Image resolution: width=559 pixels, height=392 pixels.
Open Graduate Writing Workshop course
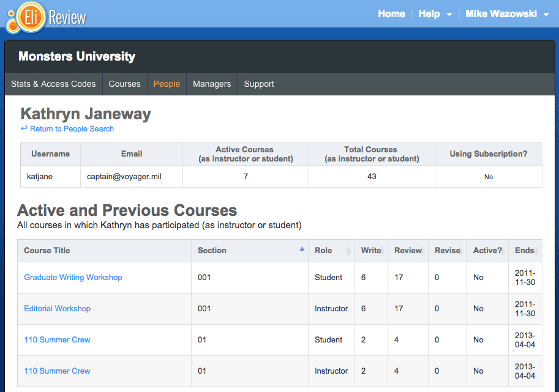(x=73, y=278)
